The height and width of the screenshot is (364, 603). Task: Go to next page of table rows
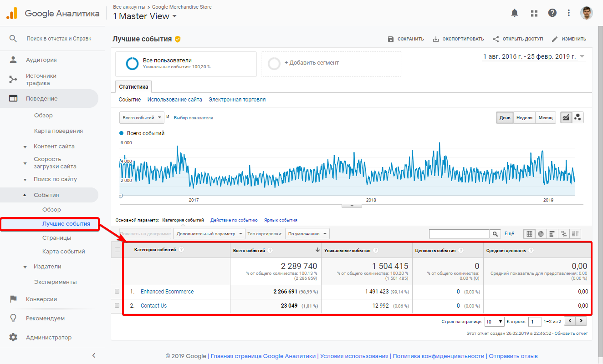pos(581,321)
